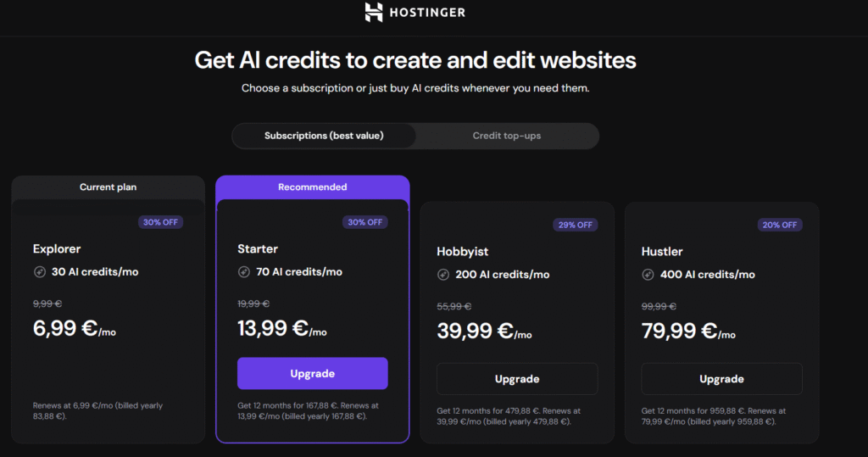Screen dimensions: 868x457
Task: Click the Hobbyist plan AI credits icon
Action: coord(443,275)
